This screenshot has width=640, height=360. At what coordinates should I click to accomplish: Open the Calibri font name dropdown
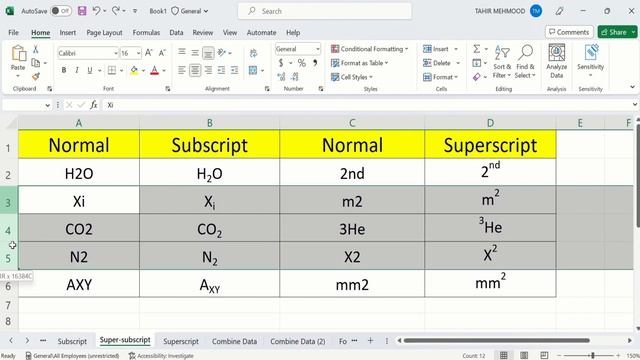[x=116, y=53]
